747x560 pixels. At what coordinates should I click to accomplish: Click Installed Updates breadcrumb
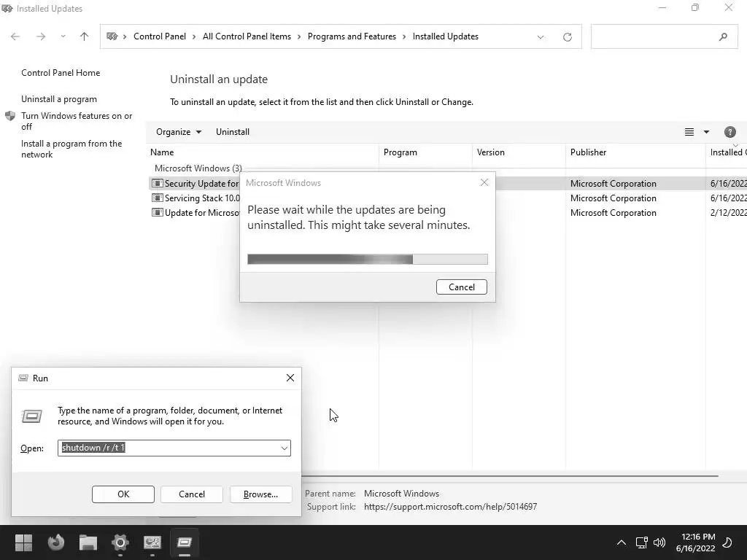(446, 36)
